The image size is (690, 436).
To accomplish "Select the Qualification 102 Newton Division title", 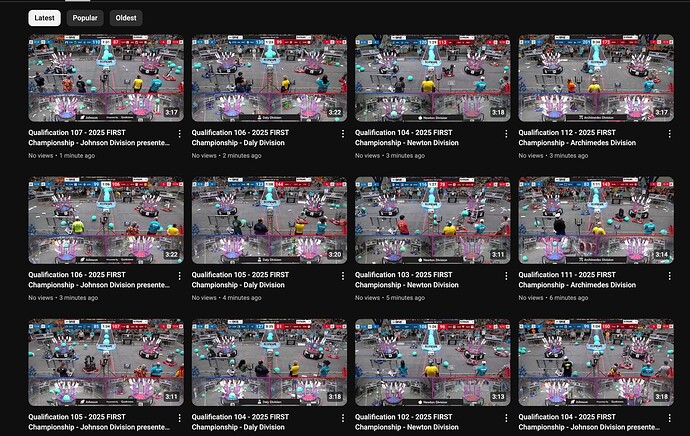I will point(407,422).
